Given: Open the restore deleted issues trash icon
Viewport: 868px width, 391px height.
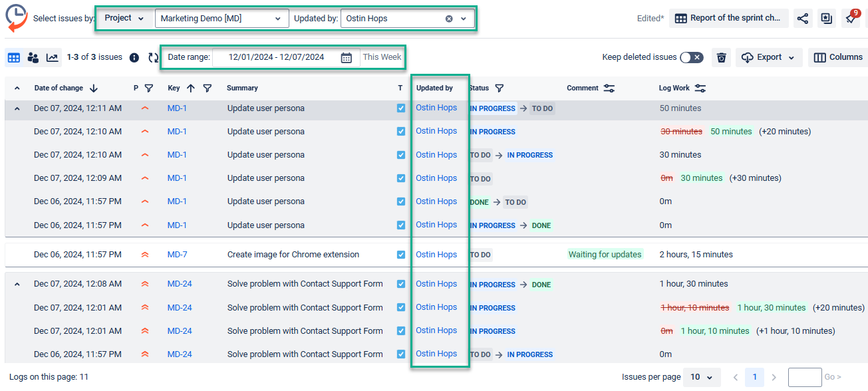Looking at the screenshot, I should click(x=721, y=58).
